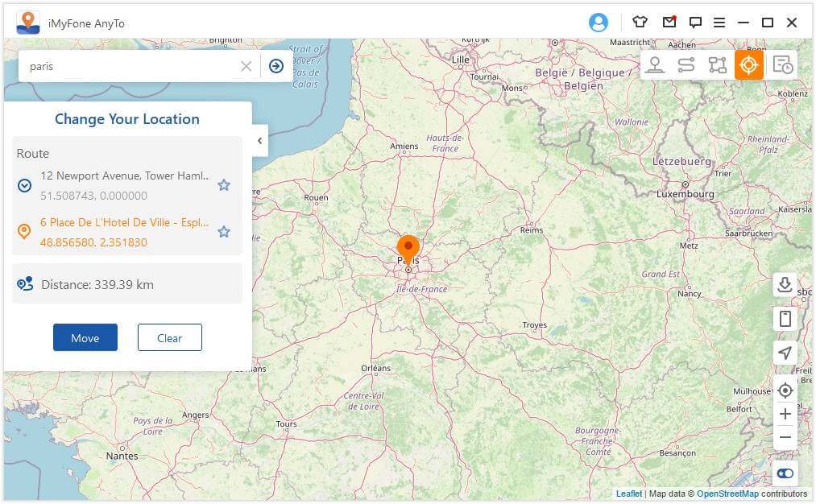The height and width of the screenshot is (504, 816).
Task: Click the current location circle icon in Route
Action: pos(24,185)
